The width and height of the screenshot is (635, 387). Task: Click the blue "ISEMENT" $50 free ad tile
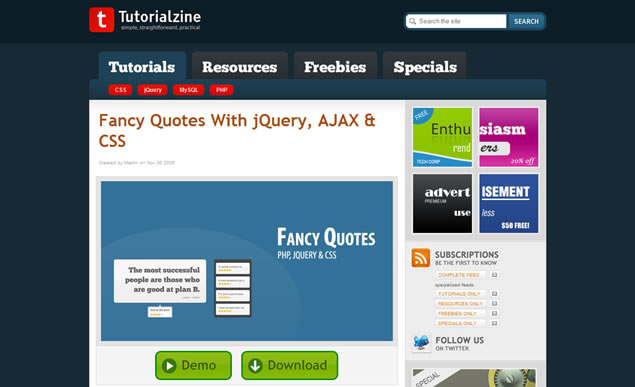509,204
